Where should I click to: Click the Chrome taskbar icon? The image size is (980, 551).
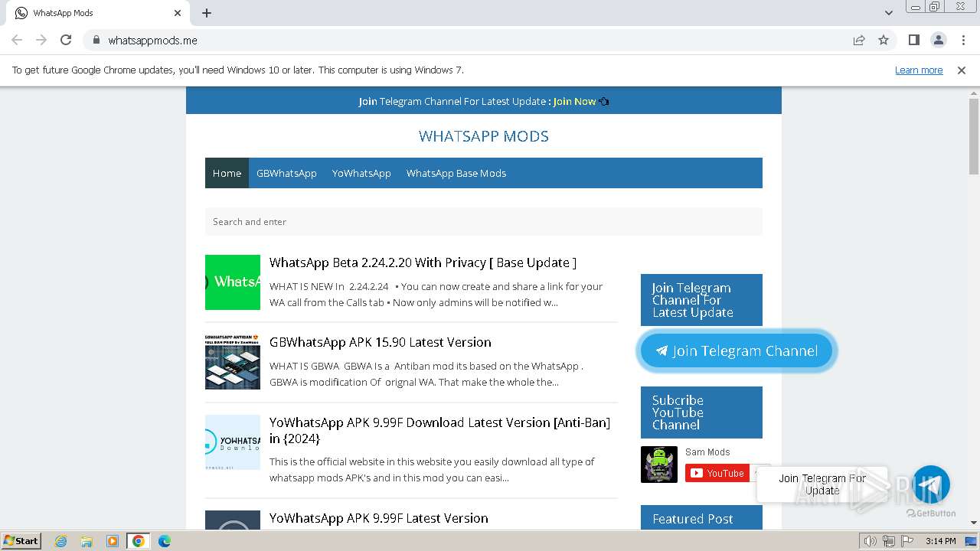tap(139, 541)
